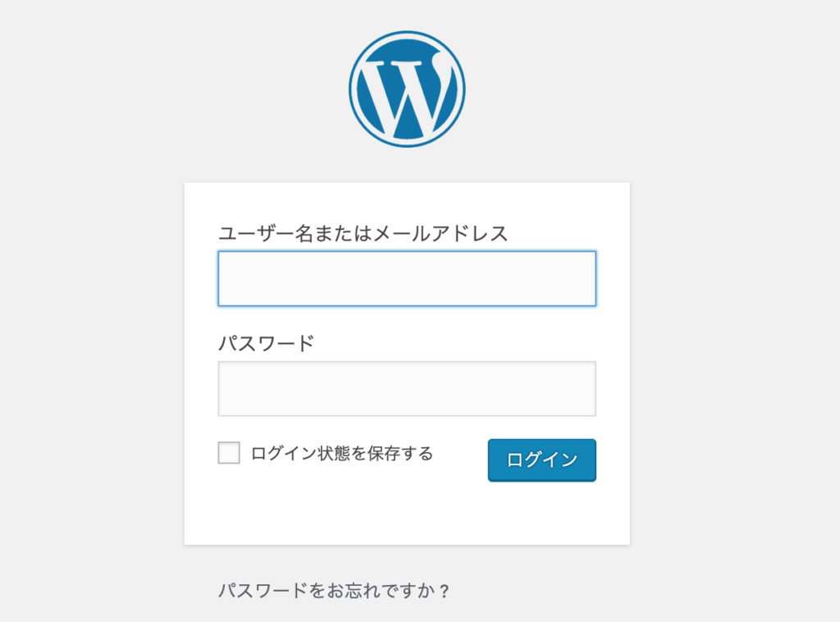
Task: Open the パスワードをお忘れですか？ link
Action: coord(334,591)
